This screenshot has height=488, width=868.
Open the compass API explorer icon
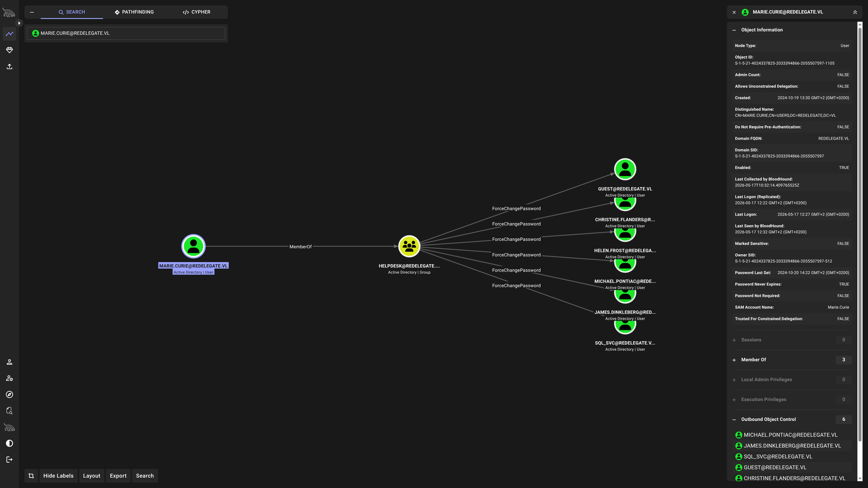pyautogui.click(x=10, y=394)
